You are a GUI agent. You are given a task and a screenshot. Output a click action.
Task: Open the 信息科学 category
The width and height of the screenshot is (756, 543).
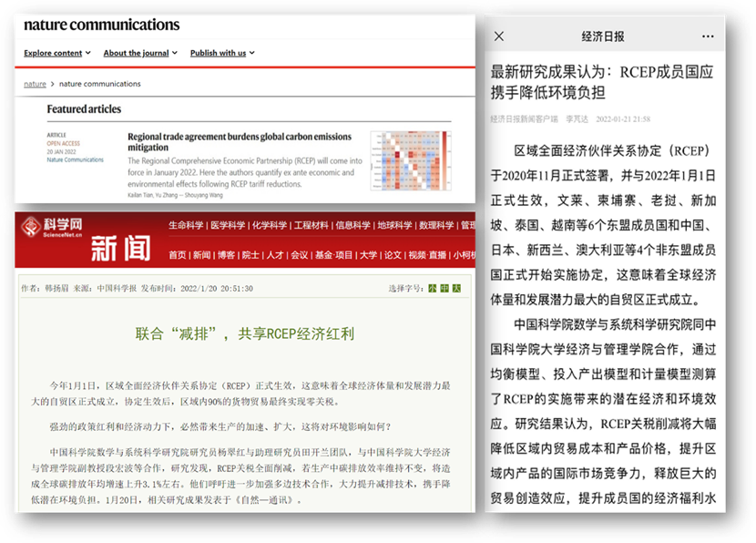tap(353, 226)
